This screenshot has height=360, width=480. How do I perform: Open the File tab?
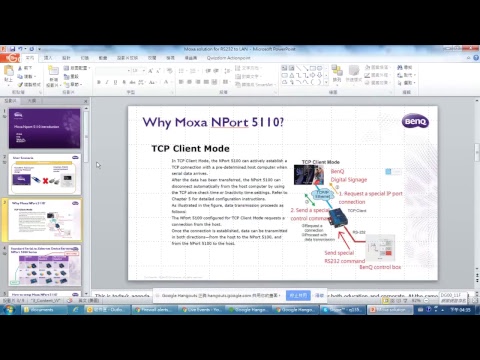tap(10, 58)
